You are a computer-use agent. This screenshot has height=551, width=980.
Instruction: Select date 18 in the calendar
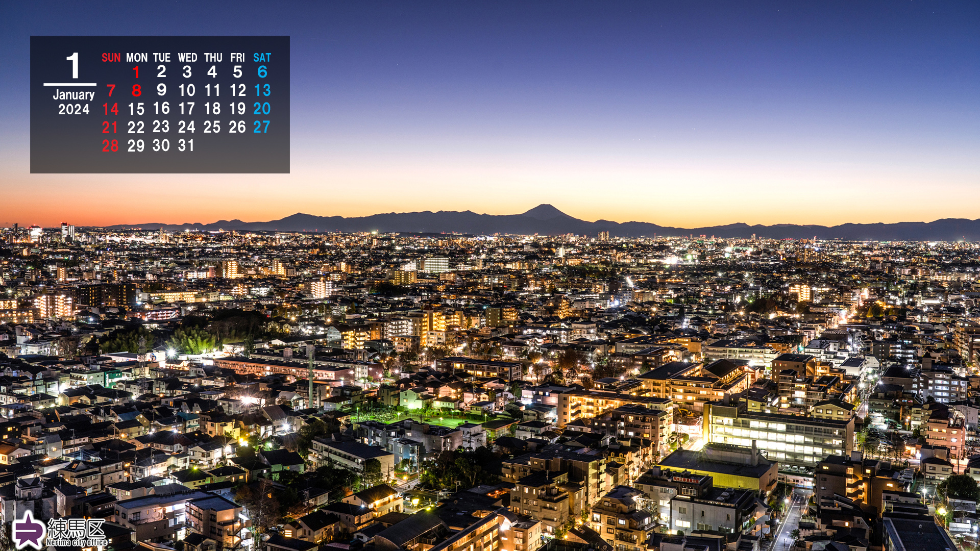click(x=212, y=109)
